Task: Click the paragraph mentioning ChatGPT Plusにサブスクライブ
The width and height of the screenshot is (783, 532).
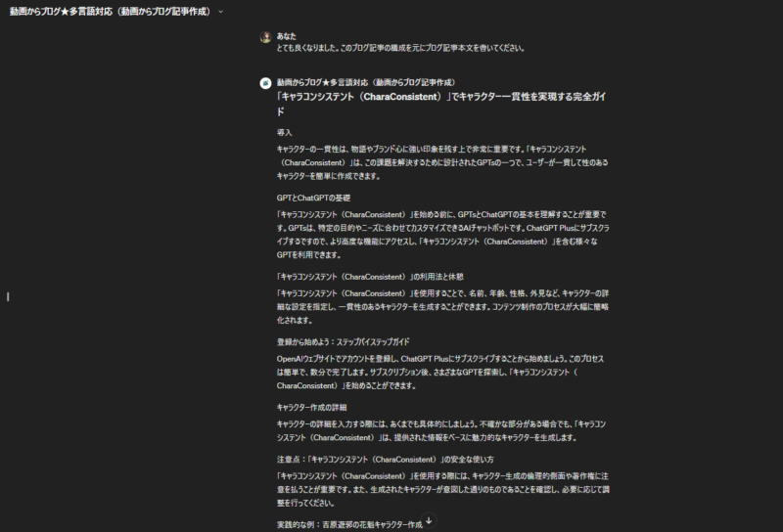Action: click(443, 235)
